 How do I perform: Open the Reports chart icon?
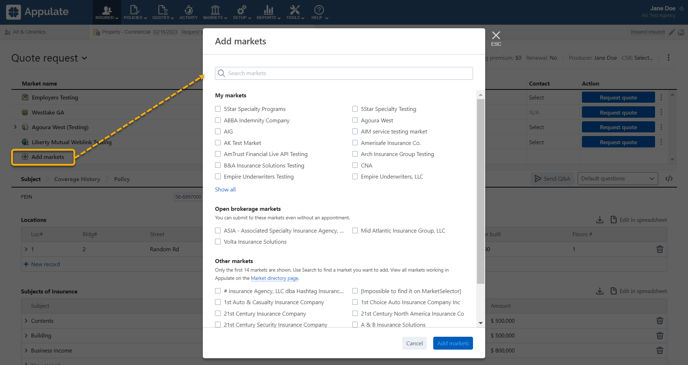(268, 12)
